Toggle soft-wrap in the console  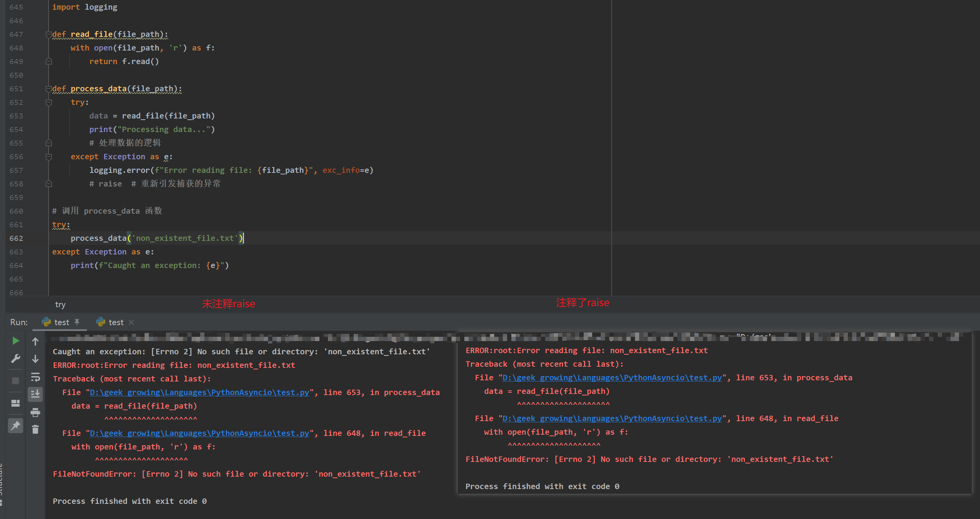coord(35,377)
